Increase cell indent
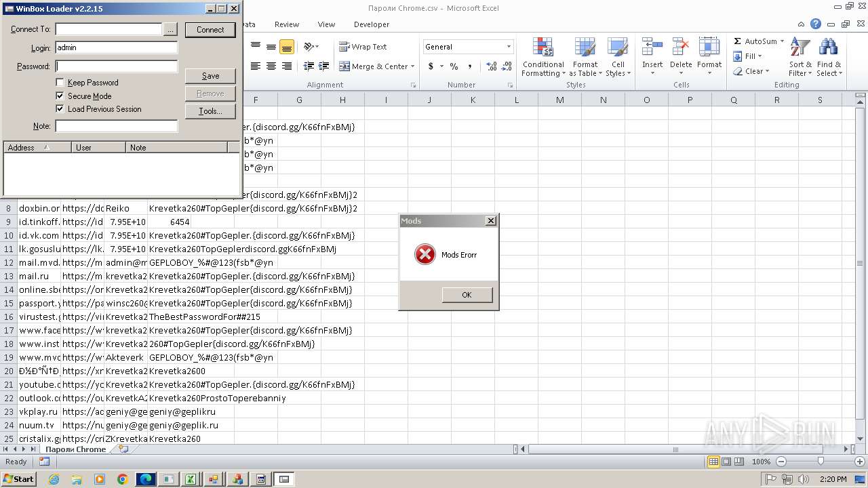This screenshot has height=488, width=868. pyautogui.click(x=324, y=66)
